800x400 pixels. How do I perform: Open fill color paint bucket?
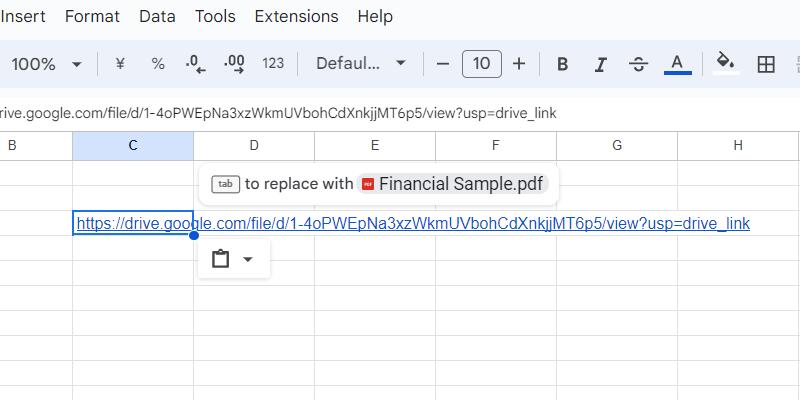(x=726, y=64)
